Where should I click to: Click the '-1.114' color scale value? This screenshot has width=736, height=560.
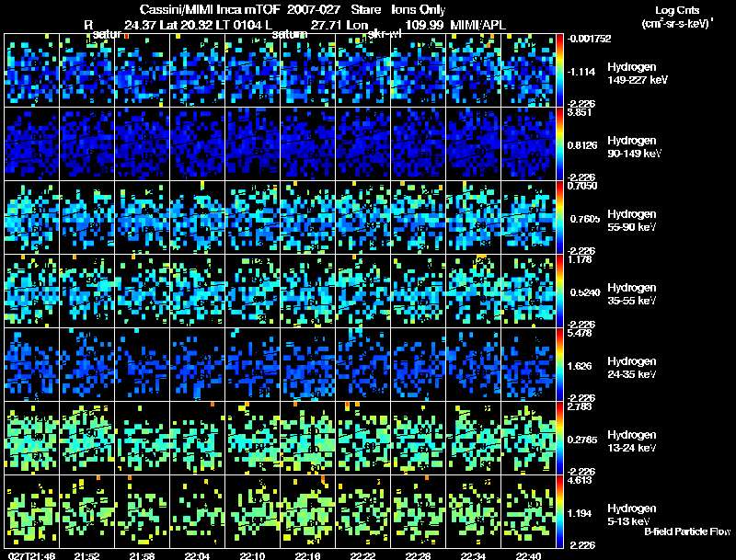coord(581,72)
